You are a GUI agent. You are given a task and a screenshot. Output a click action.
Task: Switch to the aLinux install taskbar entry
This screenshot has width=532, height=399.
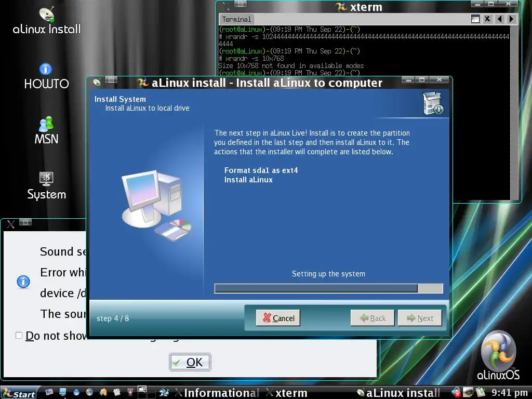[398, 393]
